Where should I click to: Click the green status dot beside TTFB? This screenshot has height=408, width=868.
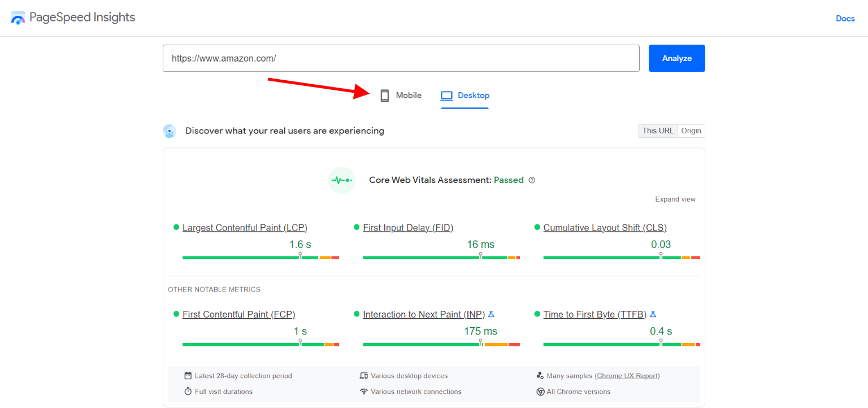[x=537, y=314]
